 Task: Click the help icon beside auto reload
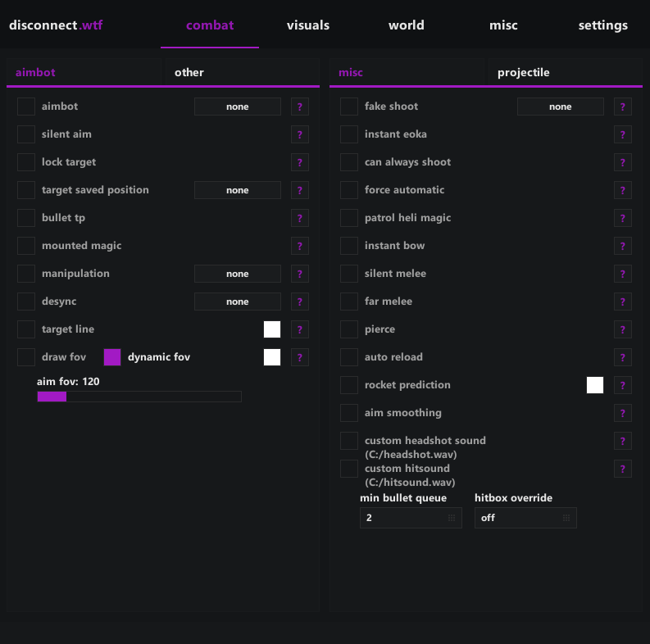pyautogui.click(x=623, y=357)
